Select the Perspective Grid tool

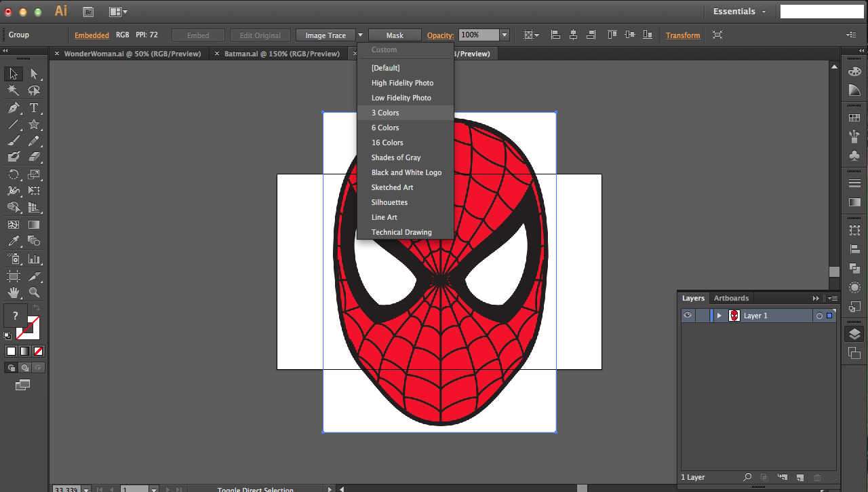pos(34,208)
